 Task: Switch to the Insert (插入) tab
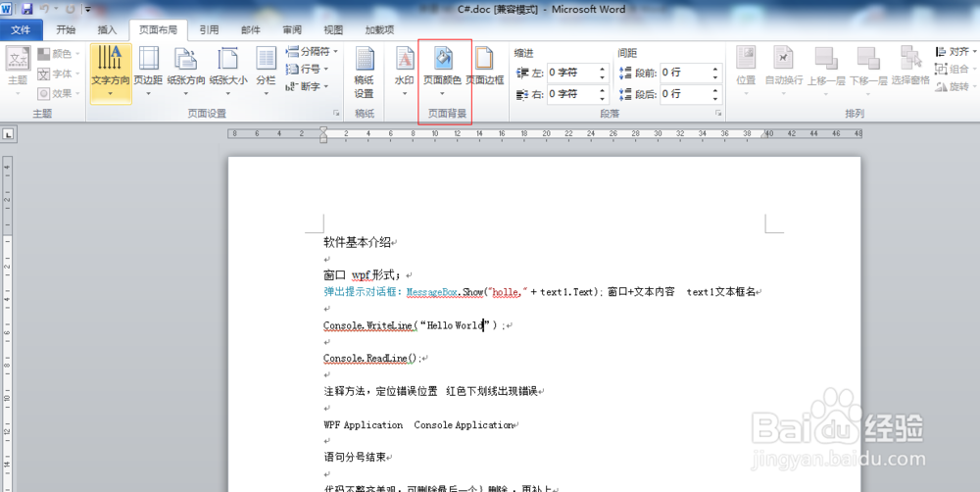coord(108,29)
